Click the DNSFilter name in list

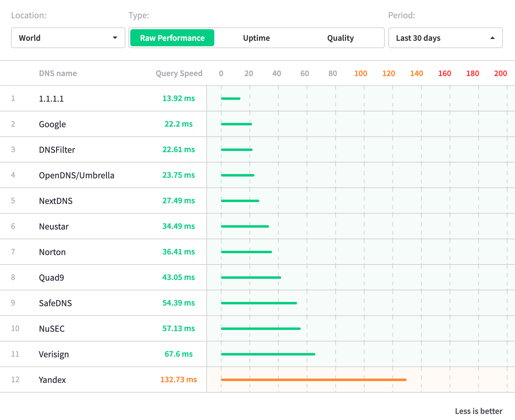tap(57, 150)
